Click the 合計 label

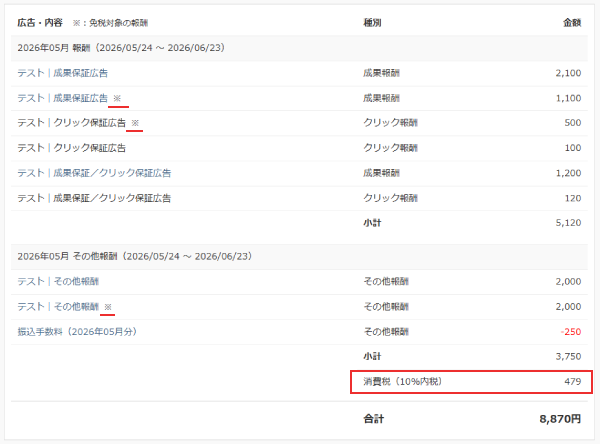coord(373,419)
